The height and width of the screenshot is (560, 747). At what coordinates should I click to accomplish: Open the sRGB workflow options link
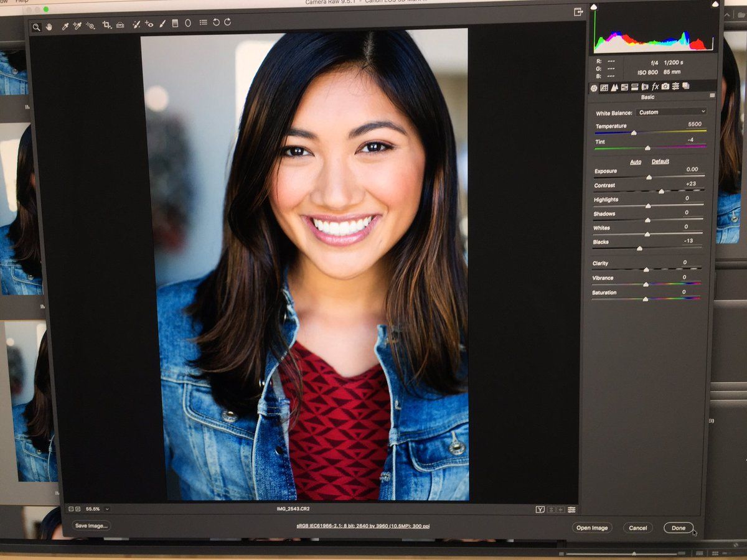363,526
